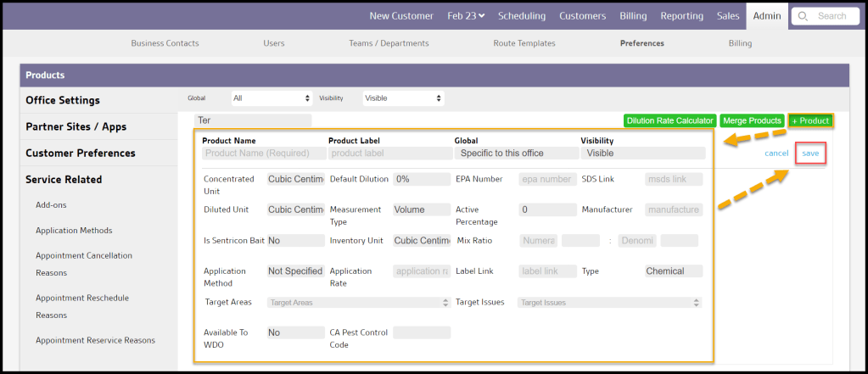Viewport: 868px width, 374px height.
Task: Cancel the product entry
Action: (776, 154)
